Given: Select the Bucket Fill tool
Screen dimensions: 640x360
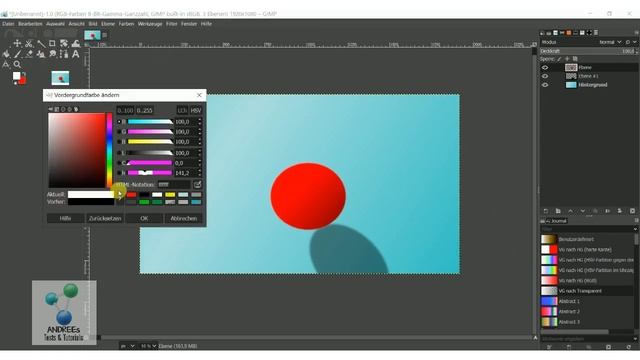Looking at the screenshot, I should click(6, 54).
